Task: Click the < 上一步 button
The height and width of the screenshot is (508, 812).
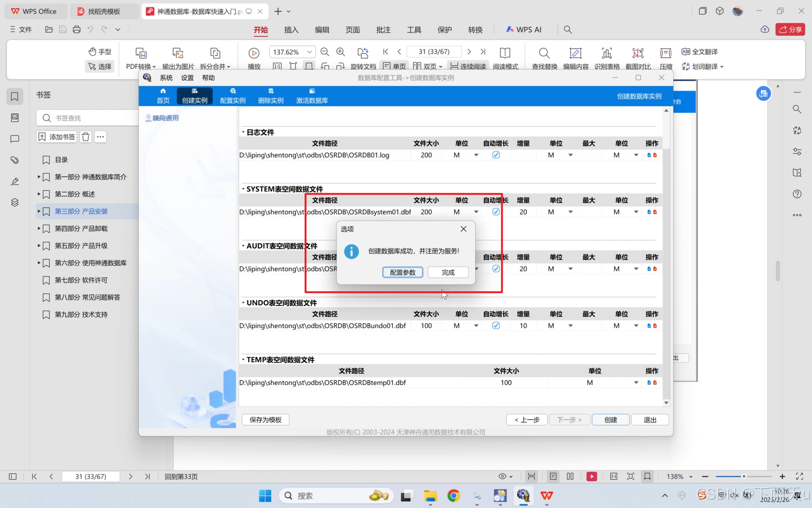Action: pyautogui.click(x=527, y=420)
